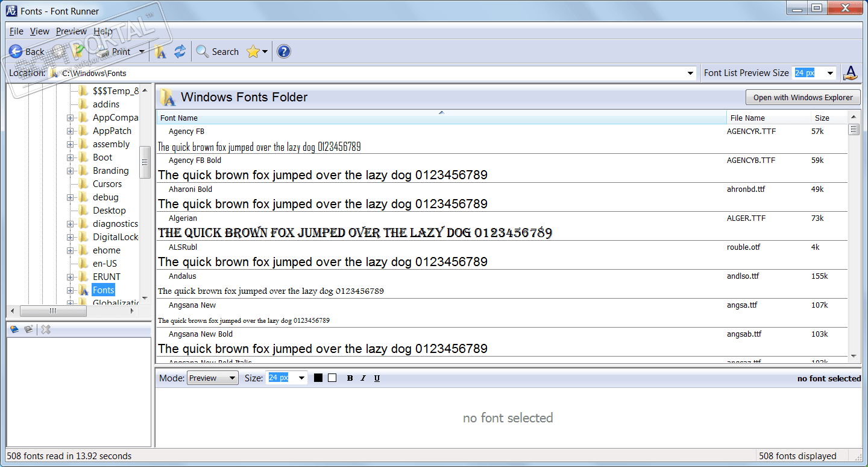This screenshot has height=467, width=868.
Task: Select the rouble.otf file name entry
Action: pos(744,247)
